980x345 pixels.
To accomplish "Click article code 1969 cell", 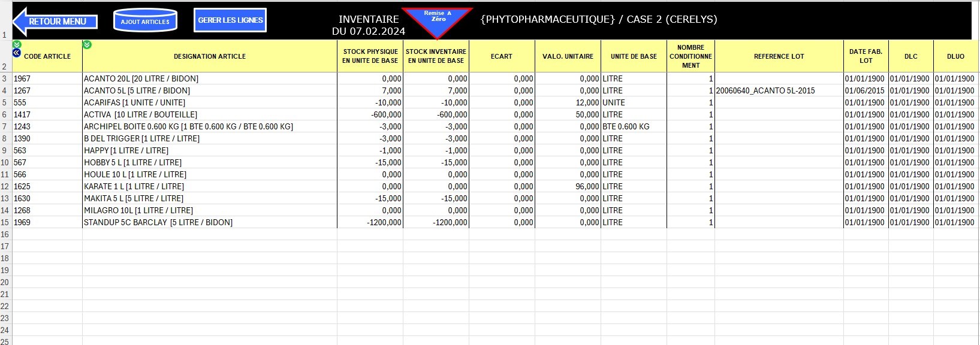I will (x=47, y=222).
